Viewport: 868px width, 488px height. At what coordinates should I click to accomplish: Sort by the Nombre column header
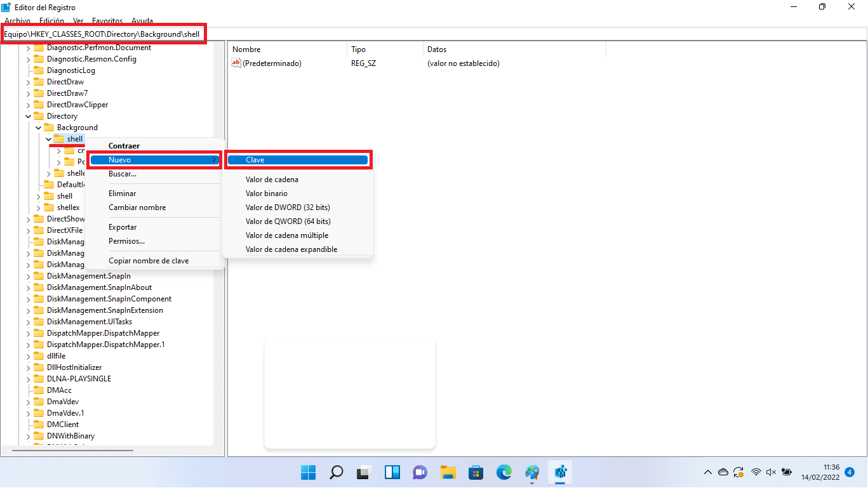click(x=288, y=49)
